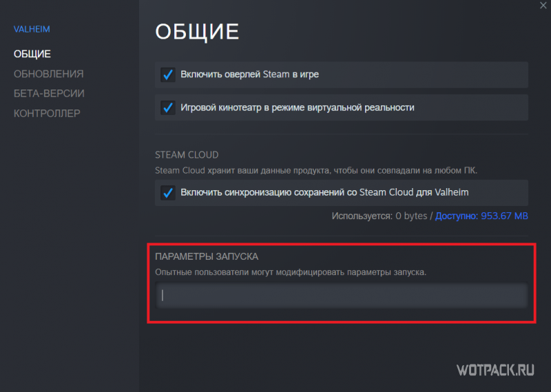Close the properties window

543,6
